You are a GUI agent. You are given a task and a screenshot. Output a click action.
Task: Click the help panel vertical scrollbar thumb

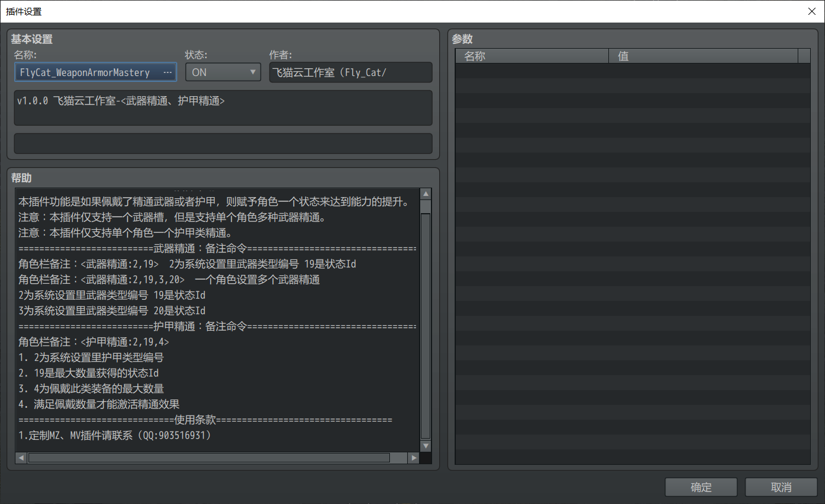[x=425, y=326]
